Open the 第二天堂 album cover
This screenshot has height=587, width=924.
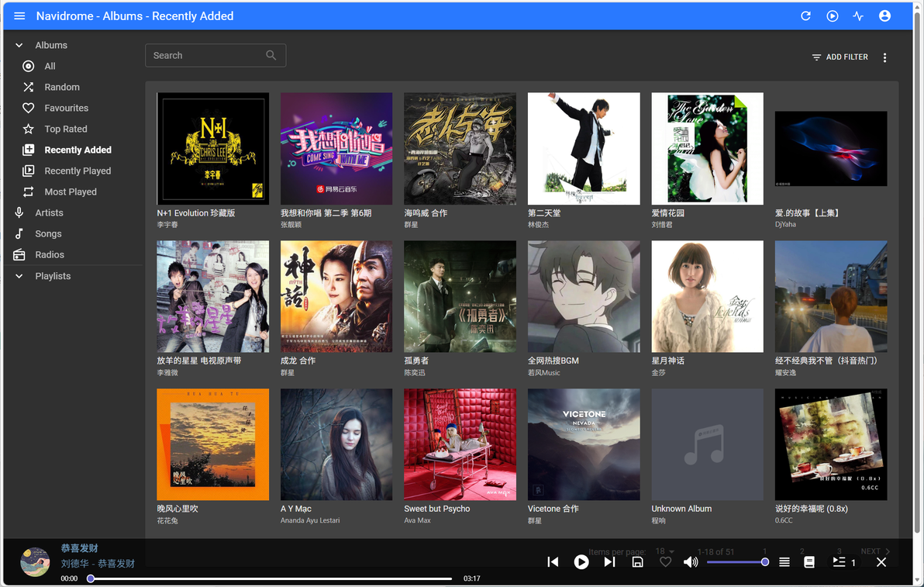pos(584,149)
